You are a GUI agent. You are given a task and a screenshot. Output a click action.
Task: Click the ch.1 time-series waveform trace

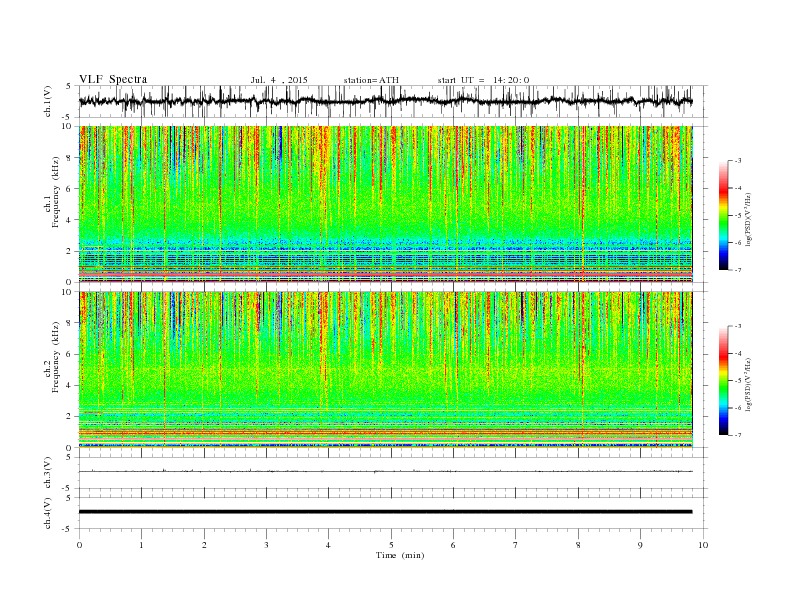pos(385,101)
